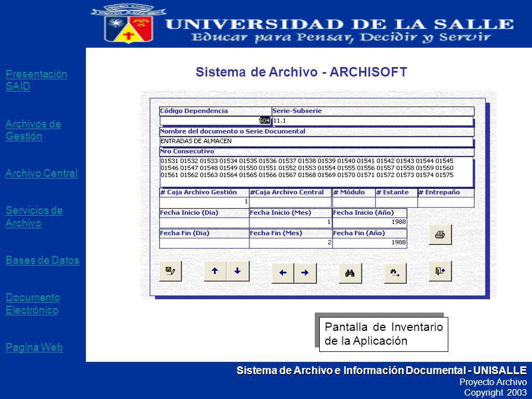Click the '# Estante' label
Viewport: 532px width, 399px height.
(392, 192)
